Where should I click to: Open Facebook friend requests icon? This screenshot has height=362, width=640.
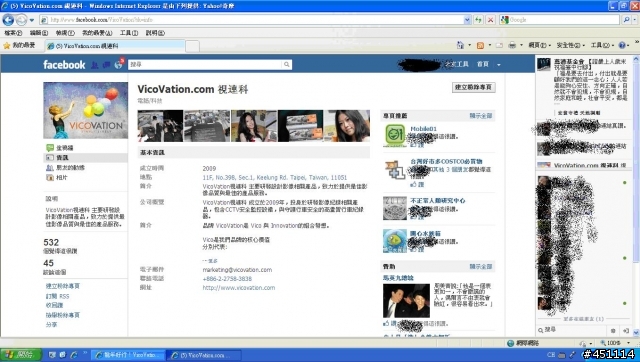[94, 64]
